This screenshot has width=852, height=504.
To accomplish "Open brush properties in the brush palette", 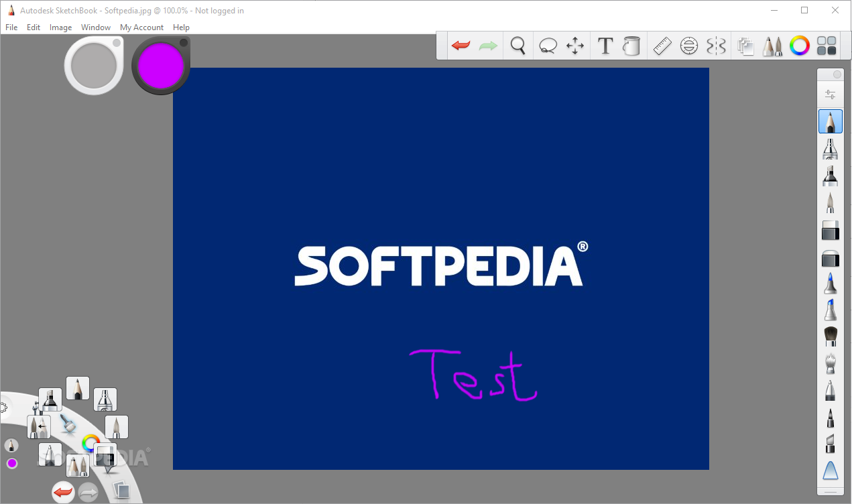I will pyautogui.click(x=831, y=94).
